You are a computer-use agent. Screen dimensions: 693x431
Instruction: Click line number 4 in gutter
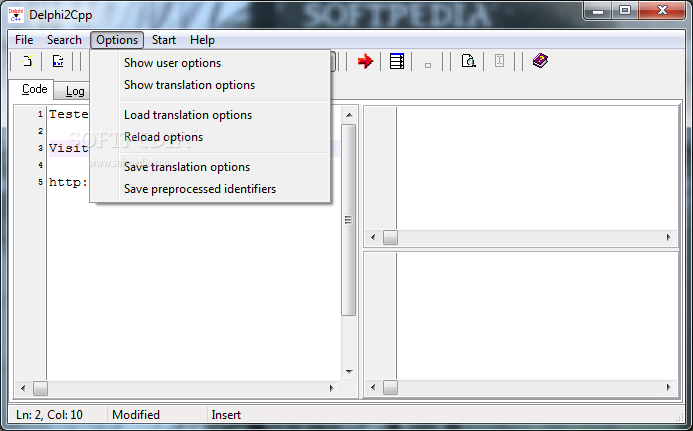(40, 165)
